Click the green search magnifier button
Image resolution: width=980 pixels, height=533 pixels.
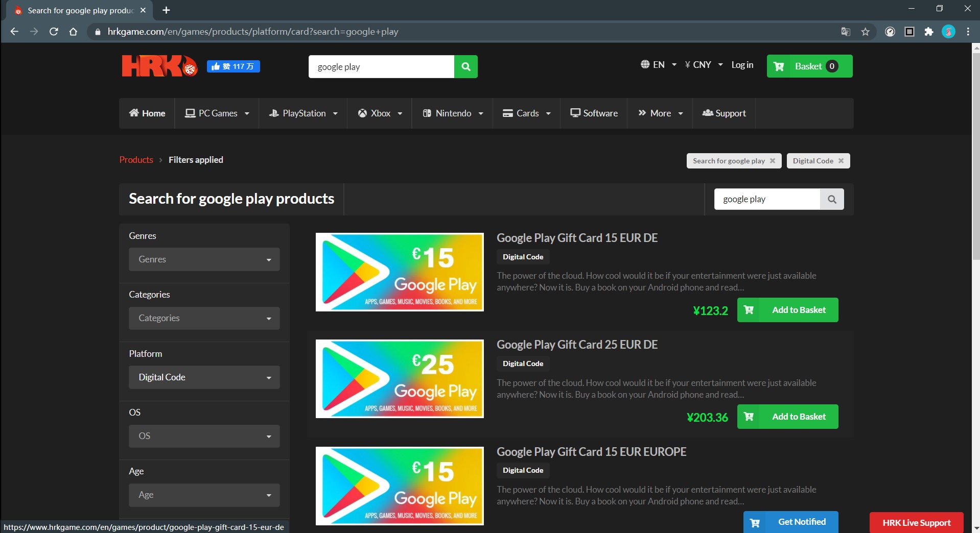point(465,66)
